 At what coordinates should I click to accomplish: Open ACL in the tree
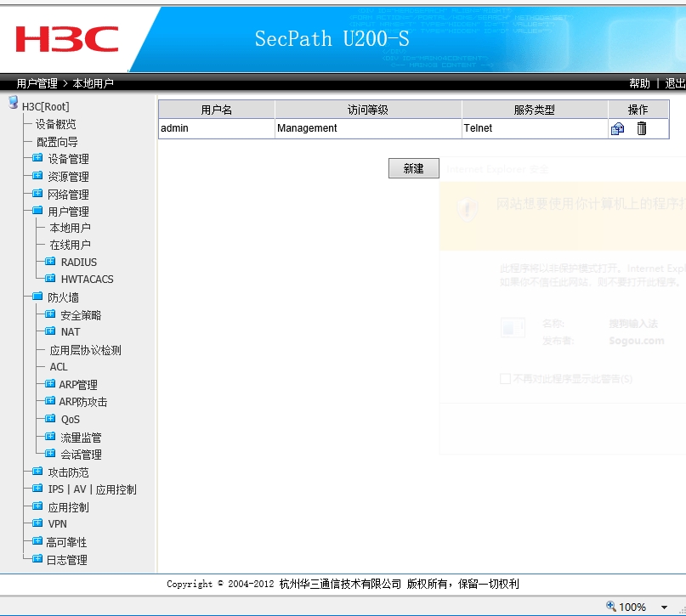59,367
